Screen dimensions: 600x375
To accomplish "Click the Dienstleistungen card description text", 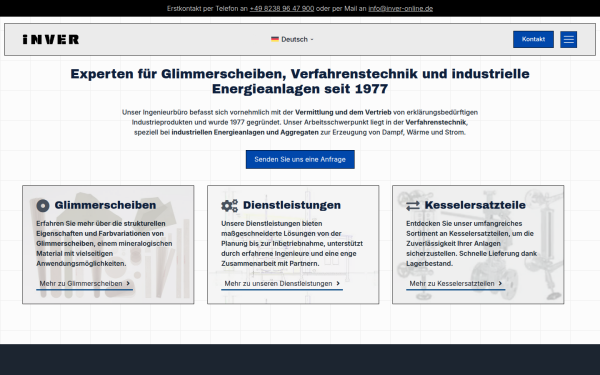I will (x=292, y=243).
